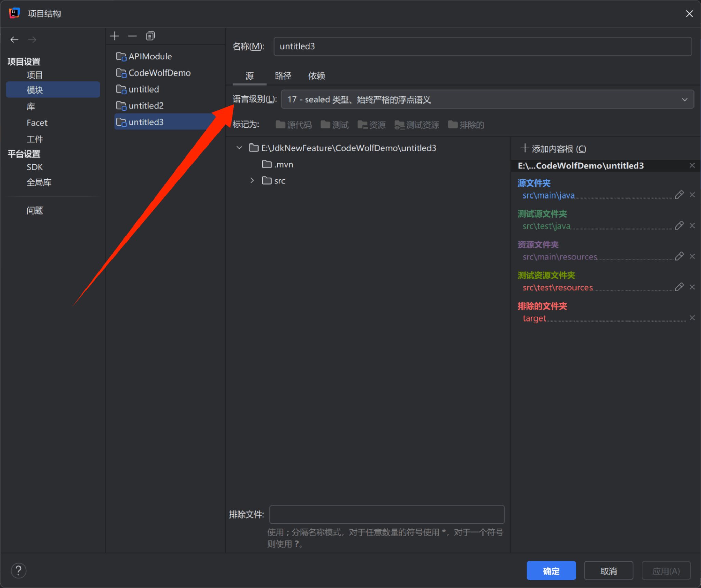Click the src\test\java path
Viewport: 701px width, 588px height.
546,226
